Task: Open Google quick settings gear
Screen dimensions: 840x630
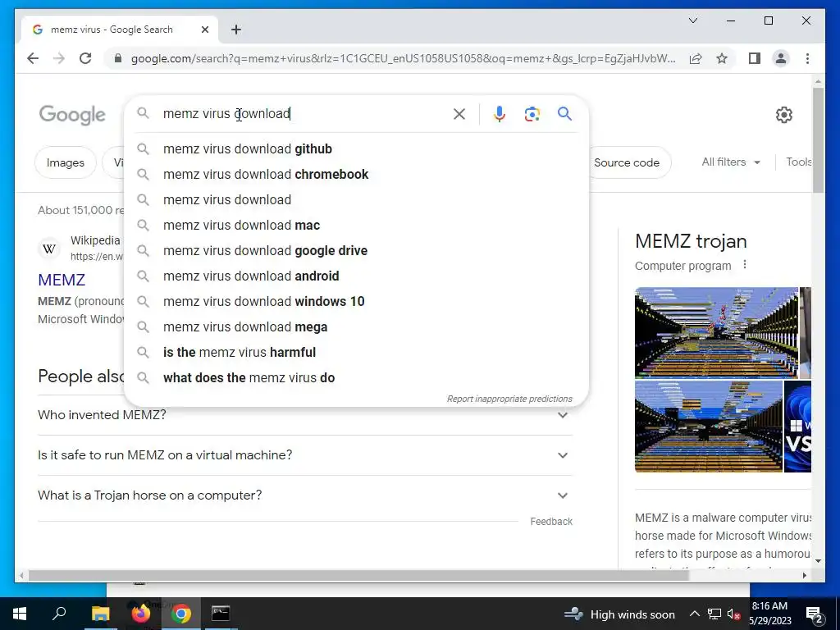Action: pyautogui.click(x=783, y=115)
